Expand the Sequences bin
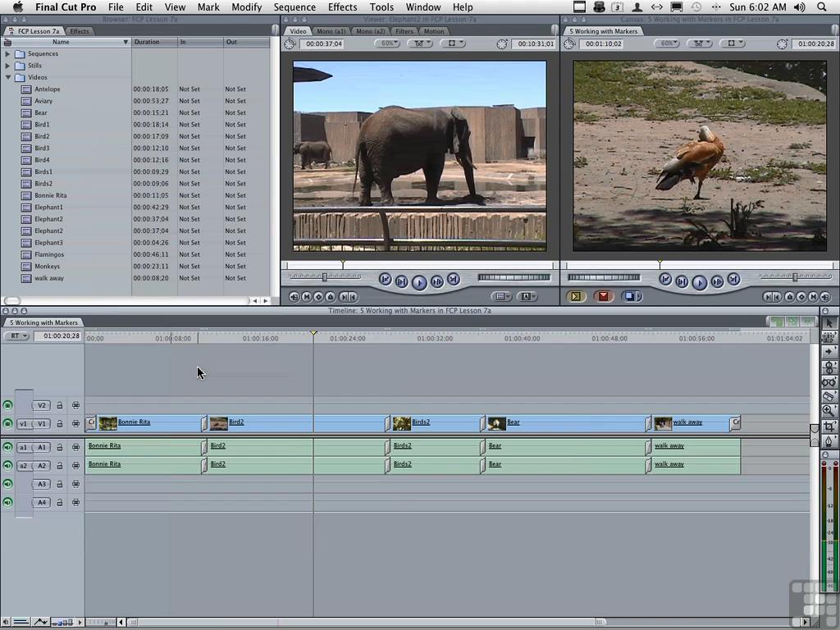 tap(7, 53)
